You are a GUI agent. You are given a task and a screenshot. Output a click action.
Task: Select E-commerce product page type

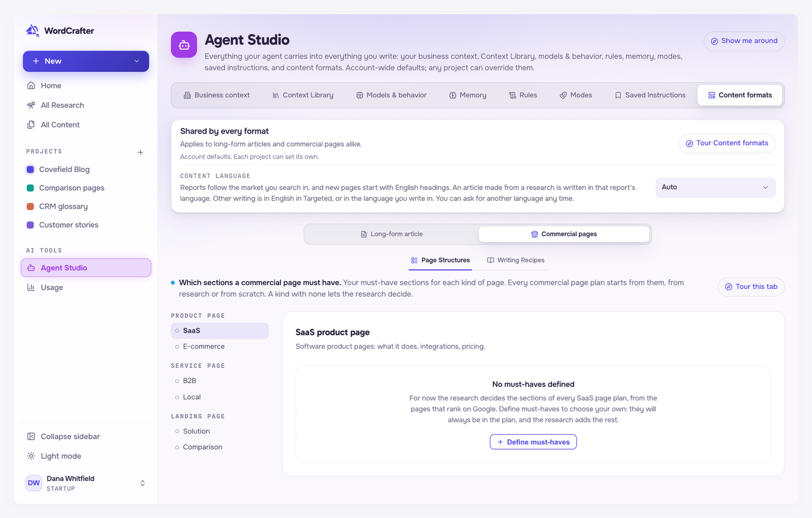click(220, 347)
